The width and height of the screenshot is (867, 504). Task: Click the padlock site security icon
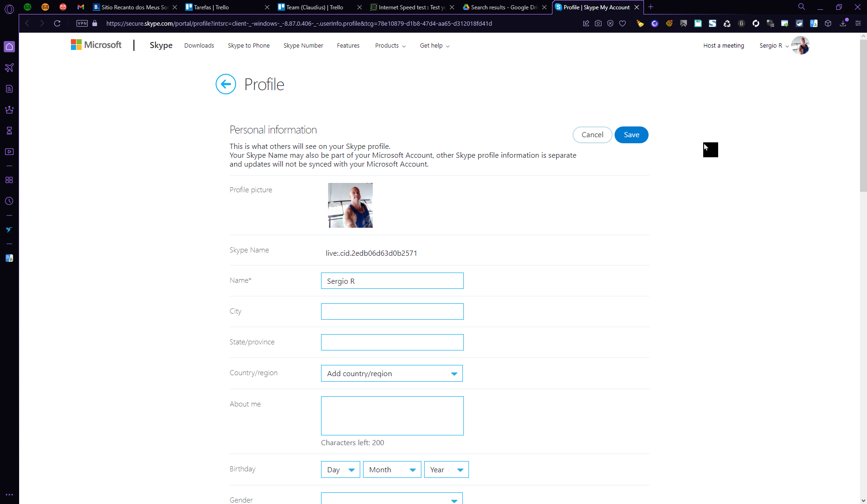[x=95, y=23]
